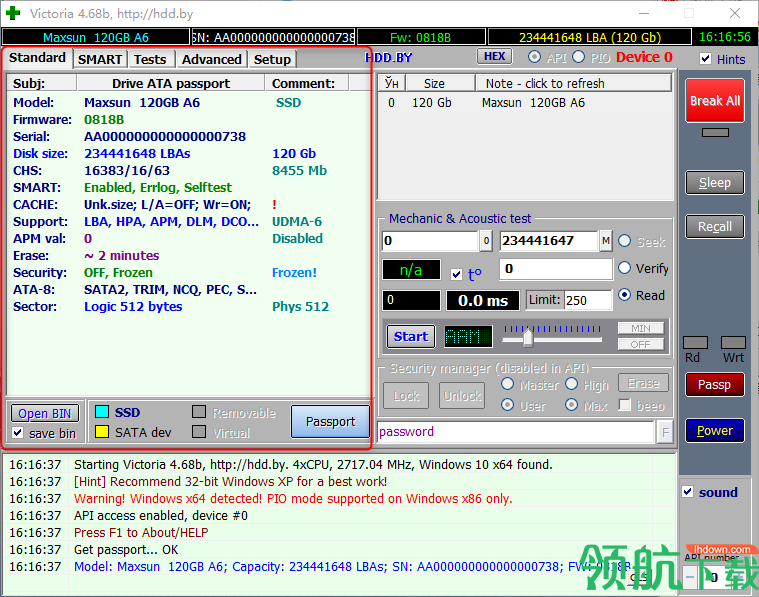The height and width of the screenshot is (597, 759).
Task: Click the HDD.BY link
Action: point(389,58)
